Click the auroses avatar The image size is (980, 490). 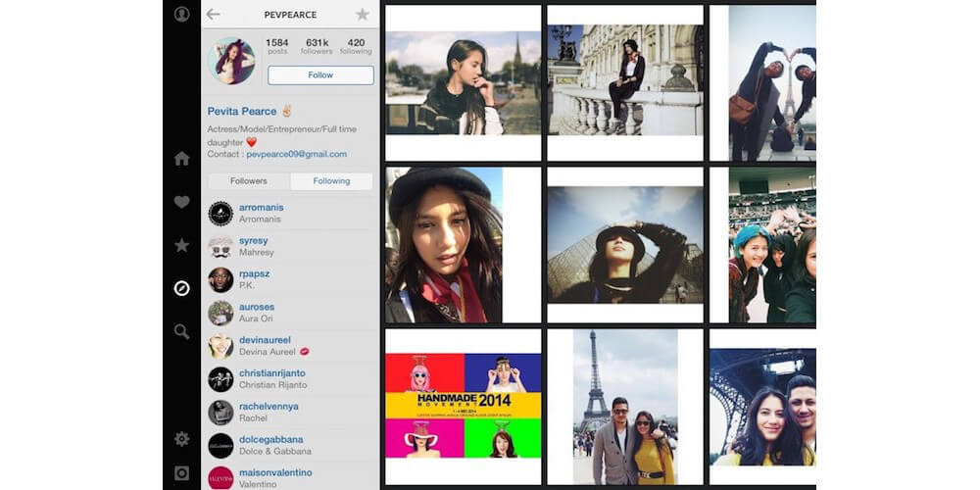[220, 313]
